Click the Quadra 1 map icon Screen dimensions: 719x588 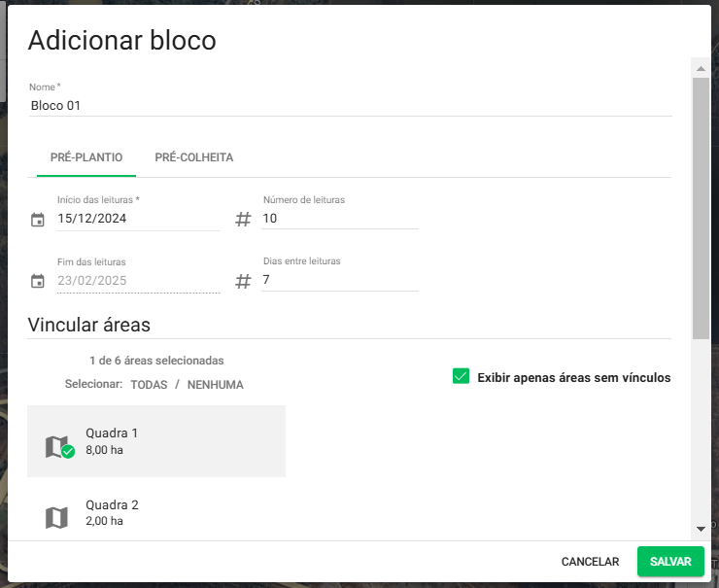[57, 446]
